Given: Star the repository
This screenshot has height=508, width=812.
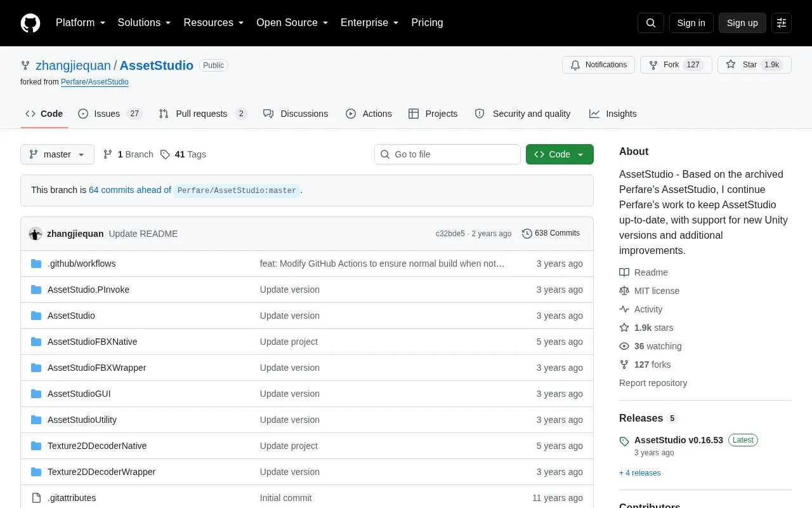Looking at the screenshot, I should (754, 65).
